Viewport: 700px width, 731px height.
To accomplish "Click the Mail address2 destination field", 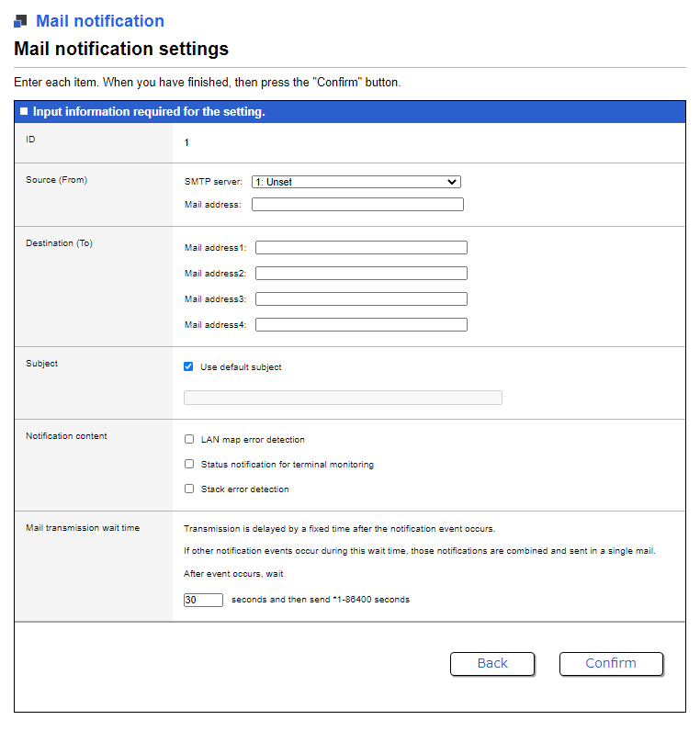I will (x=361, y=274).
